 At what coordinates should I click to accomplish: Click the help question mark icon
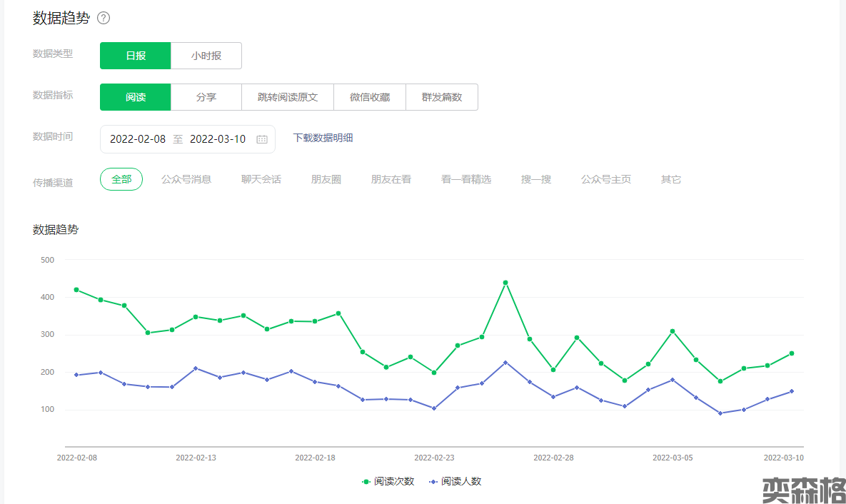tap(104, 19)
